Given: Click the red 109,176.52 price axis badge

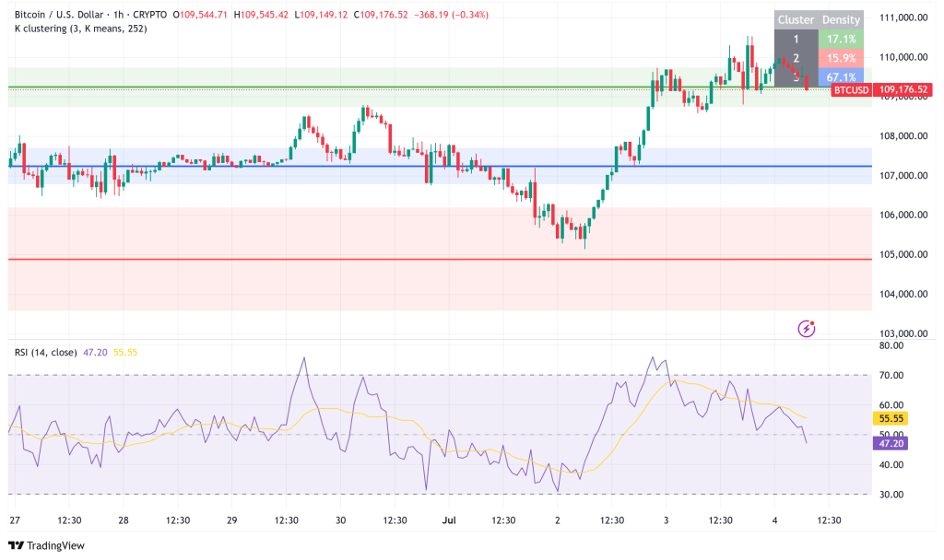Looking at the screenshot, I should click(903, 90).
